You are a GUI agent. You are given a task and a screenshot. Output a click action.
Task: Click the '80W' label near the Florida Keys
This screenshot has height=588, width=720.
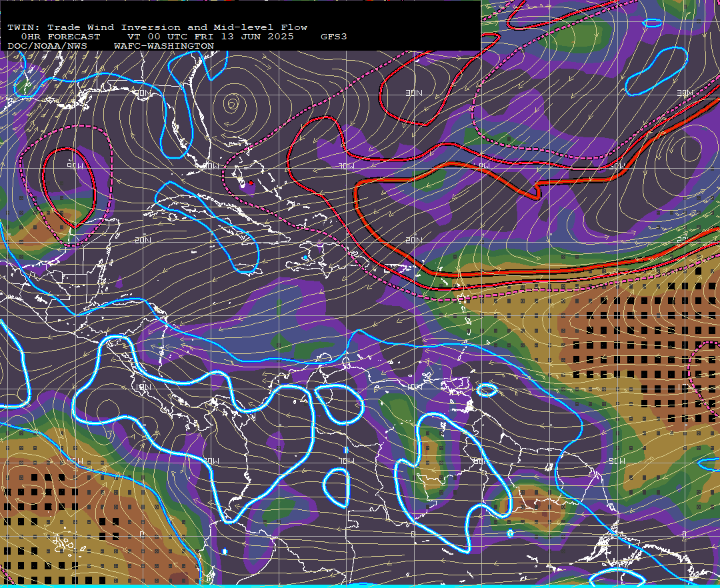[x=210, y=166]
